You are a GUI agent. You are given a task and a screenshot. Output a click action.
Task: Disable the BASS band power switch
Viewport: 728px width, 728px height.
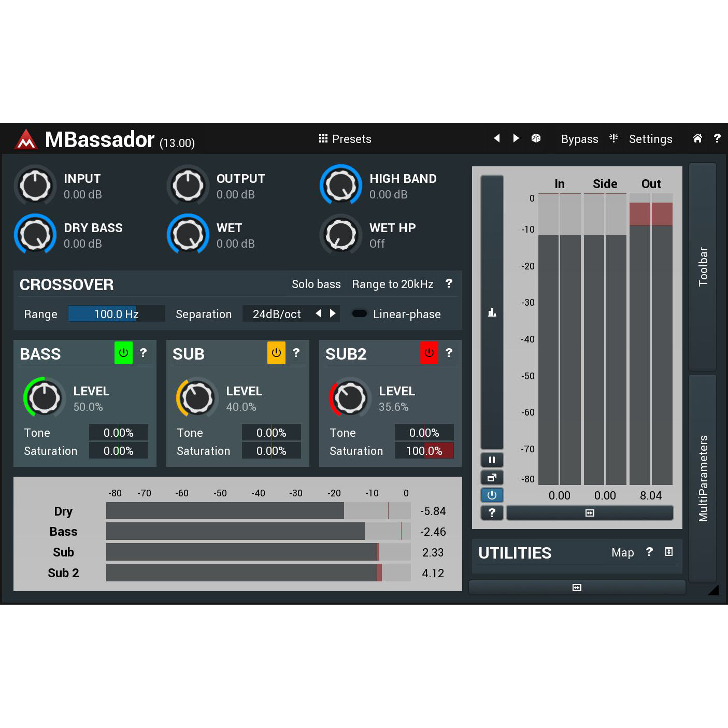[123, 353]
